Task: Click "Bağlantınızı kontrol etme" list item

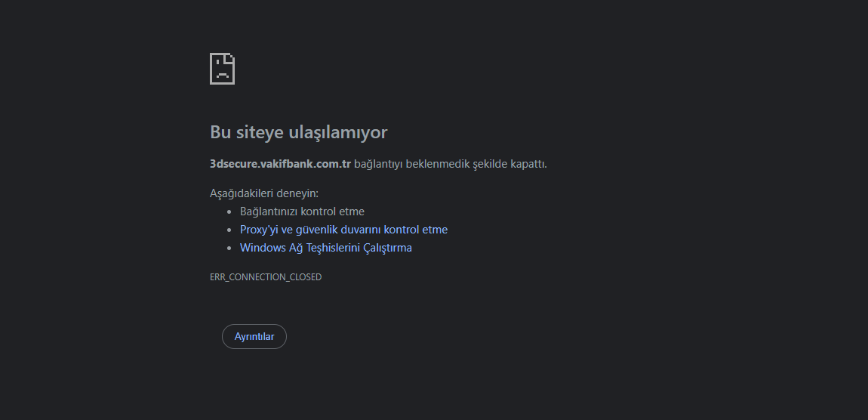Action: [302, 211]
